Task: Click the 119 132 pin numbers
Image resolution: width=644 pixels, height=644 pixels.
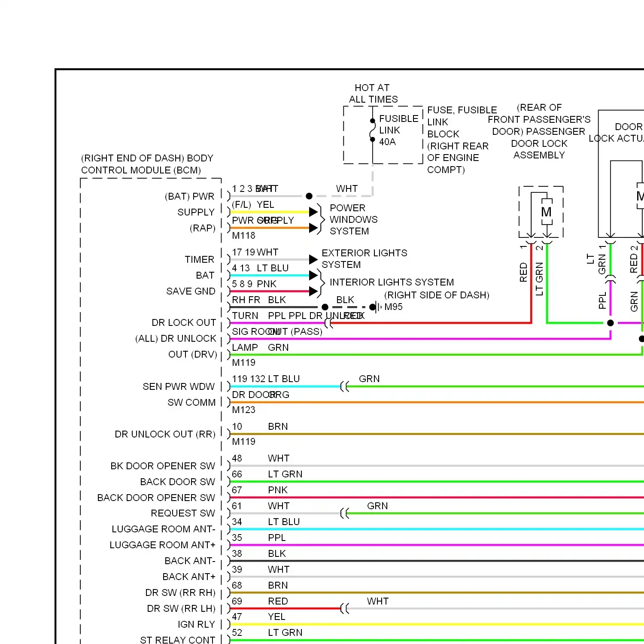Action: (x=249, y=379)
